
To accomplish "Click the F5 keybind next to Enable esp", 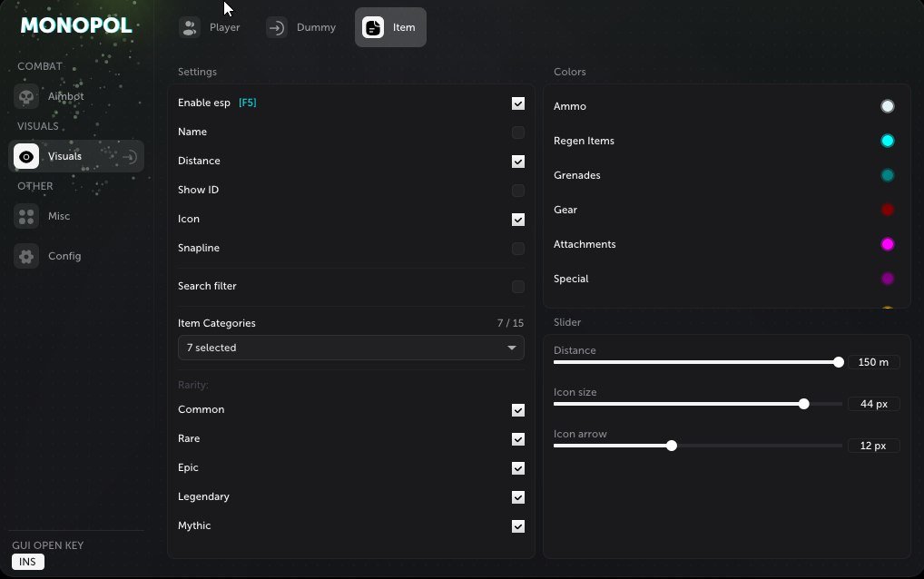I will pyautogui.click(x=248, y=103).
